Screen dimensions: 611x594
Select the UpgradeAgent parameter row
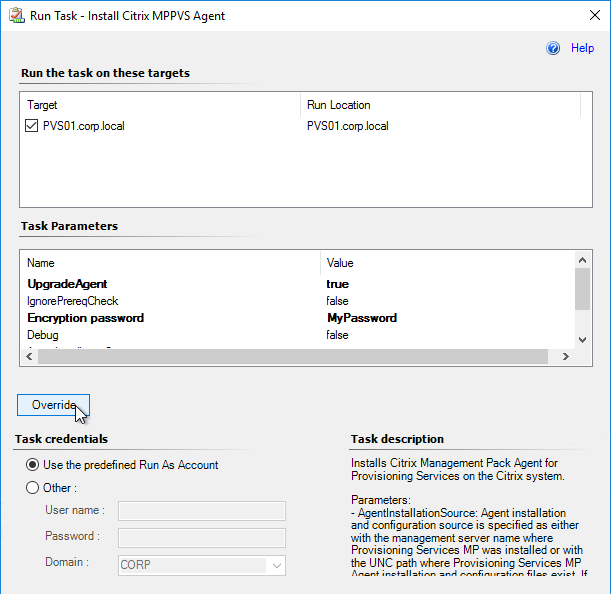pos(297,284)
